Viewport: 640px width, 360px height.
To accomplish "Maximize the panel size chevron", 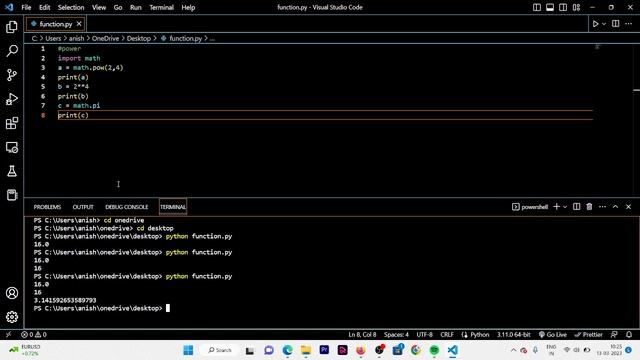I will pos(616,207).
